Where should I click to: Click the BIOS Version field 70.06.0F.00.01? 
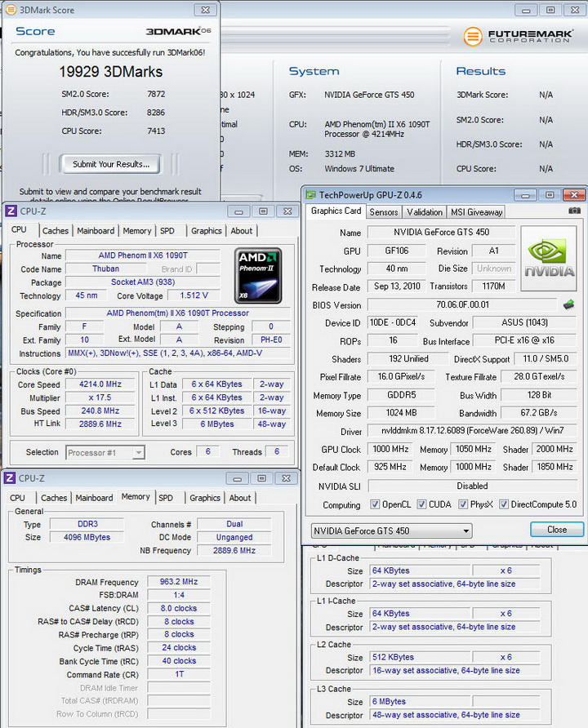tap(462, 305)
